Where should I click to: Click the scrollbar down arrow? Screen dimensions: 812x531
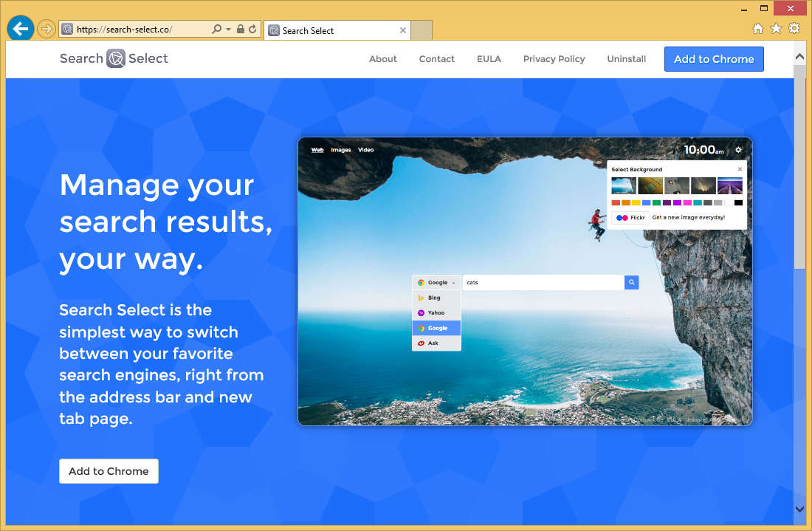click(x=799, y=510)
